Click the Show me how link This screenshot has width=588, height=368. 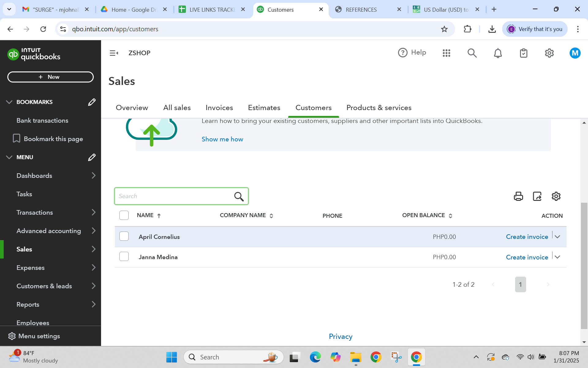coord(222,139)
